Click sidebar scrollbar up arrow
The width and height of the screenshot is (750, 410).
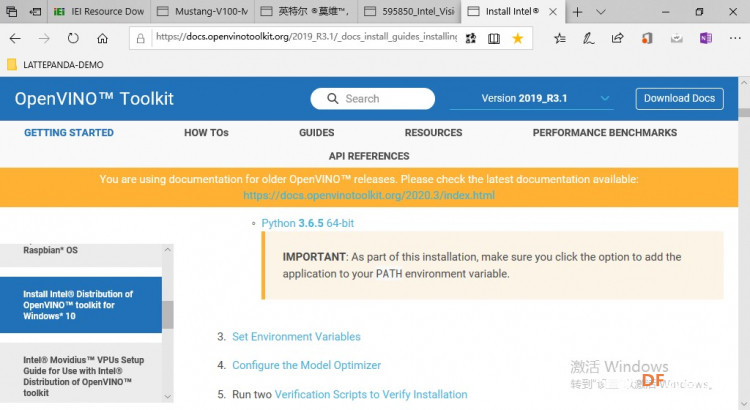[x=167, y=250]
